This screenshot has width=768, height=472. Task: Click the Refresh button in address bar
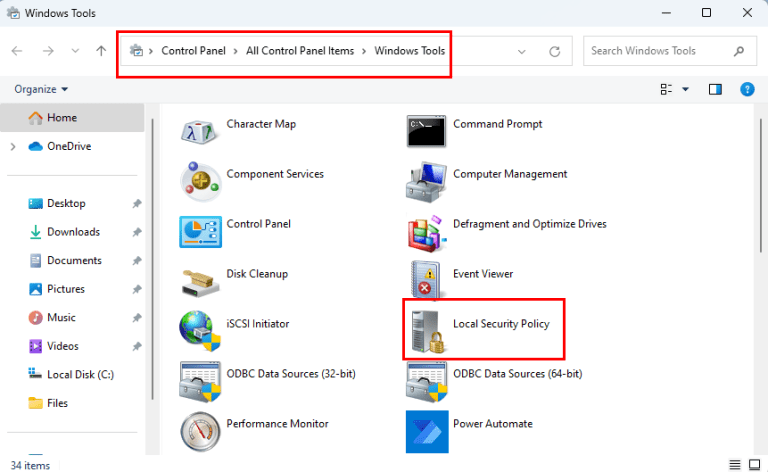coord(555,51)
